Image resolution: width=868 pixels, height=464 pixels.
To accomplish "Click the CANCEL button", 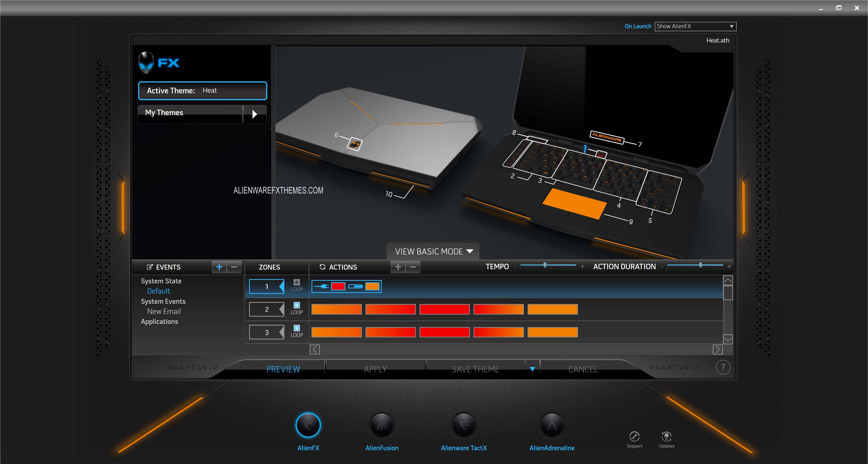I will click(x=583, y=369).
